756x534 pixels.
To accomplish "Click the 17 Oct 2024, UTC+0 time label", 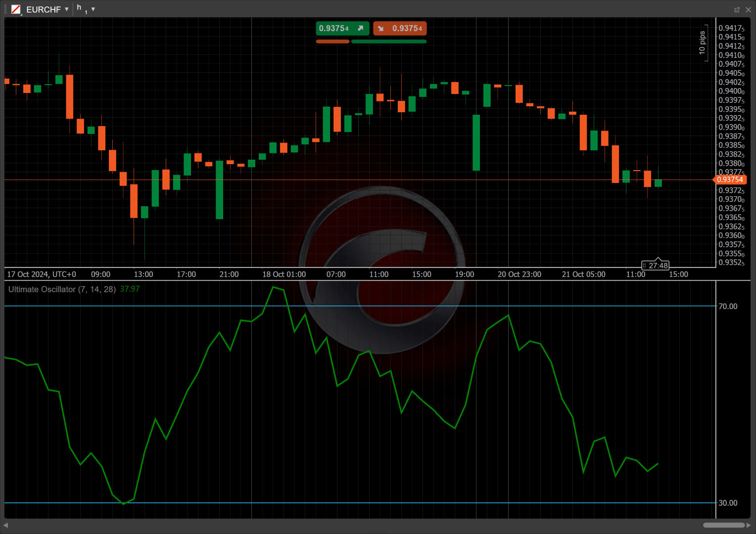I will click(x=42, y=274).
